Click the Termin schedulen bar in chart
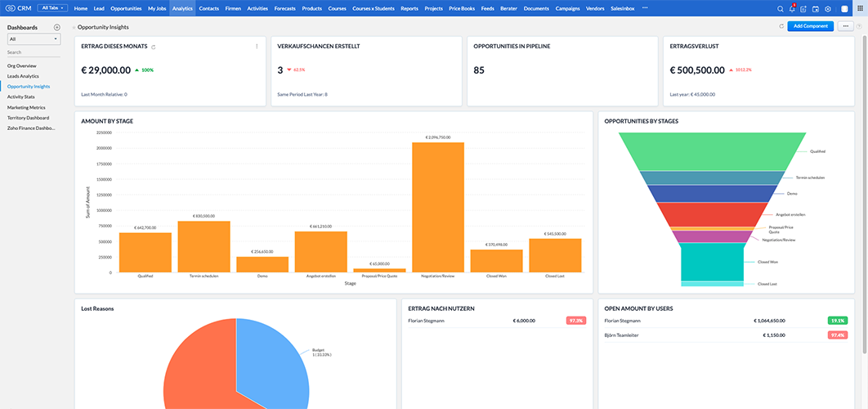 [x=204, y=246]
